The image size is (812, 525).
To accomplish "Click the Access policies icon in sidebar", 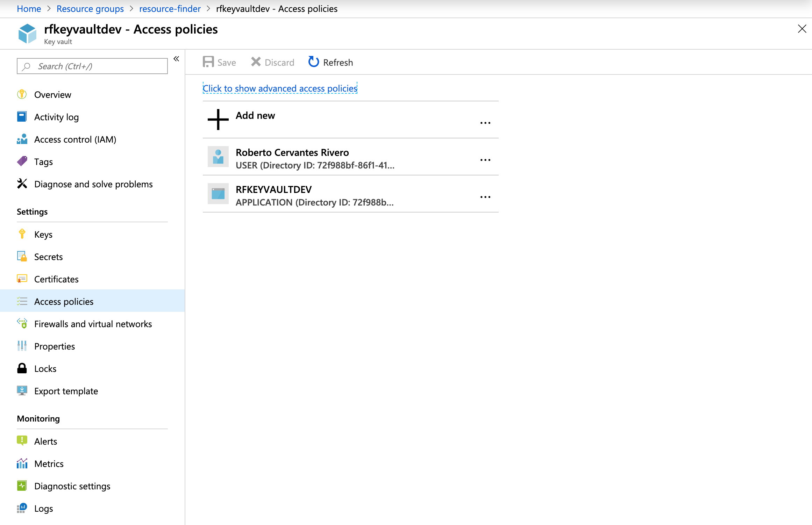I will coord(22,301).
